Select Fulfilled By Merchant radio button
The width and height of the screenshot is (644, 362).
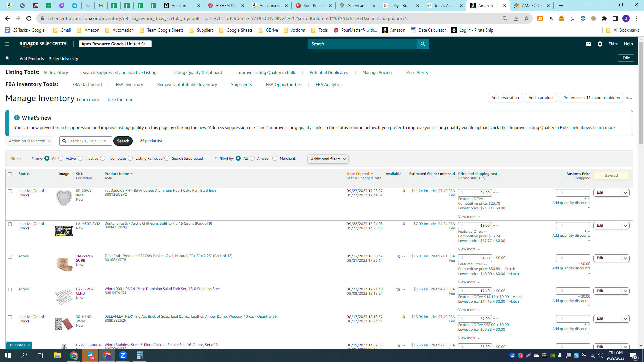click(275, 158)
